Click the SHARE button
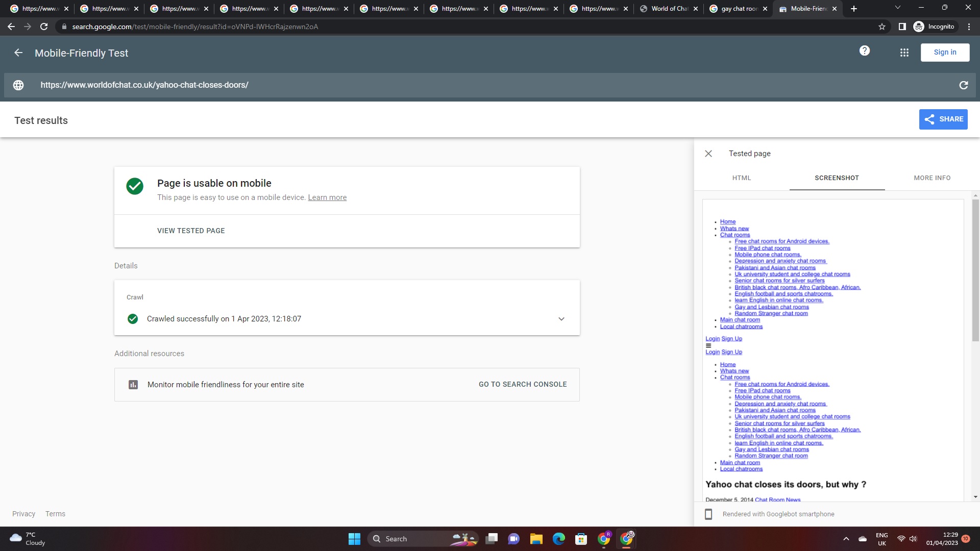The height and width of the screenshot is (551, 980). pos(943,119)
